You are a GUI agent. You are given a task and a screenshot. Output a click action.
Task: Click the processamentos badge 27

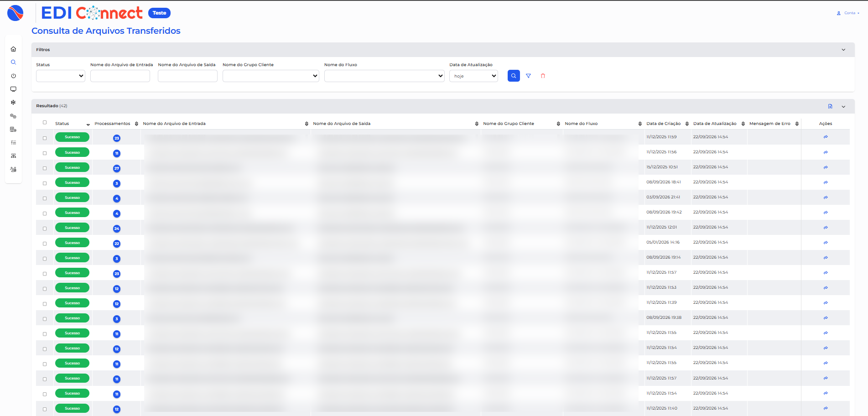click(x=117, y=168)
